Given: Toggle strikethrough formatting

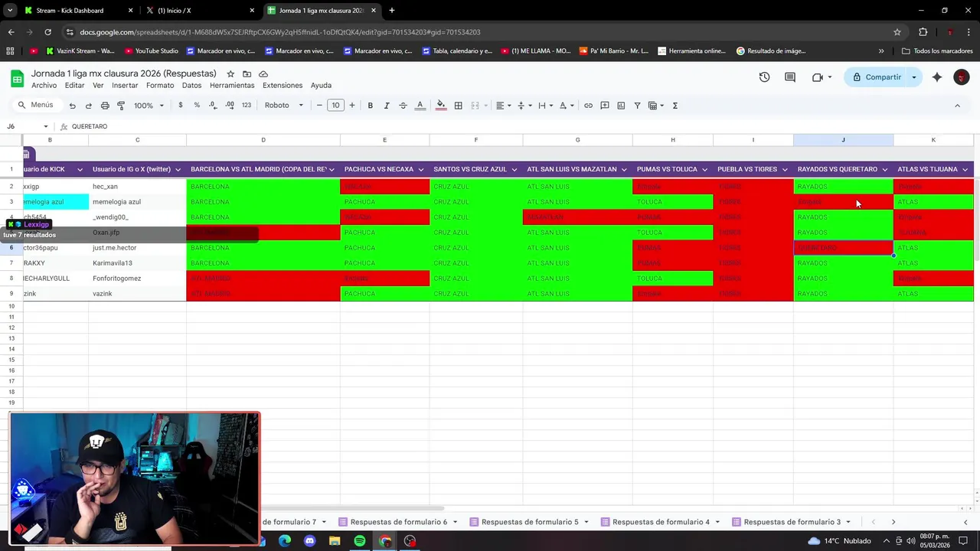Looking at the screenshot, I should click(403, 106).
